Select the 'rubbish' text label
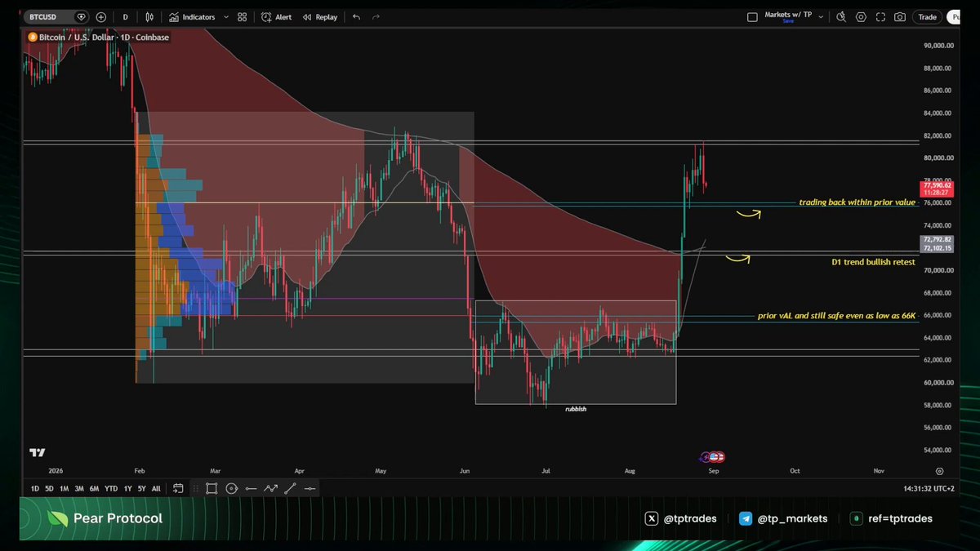 tap(576, 408)
